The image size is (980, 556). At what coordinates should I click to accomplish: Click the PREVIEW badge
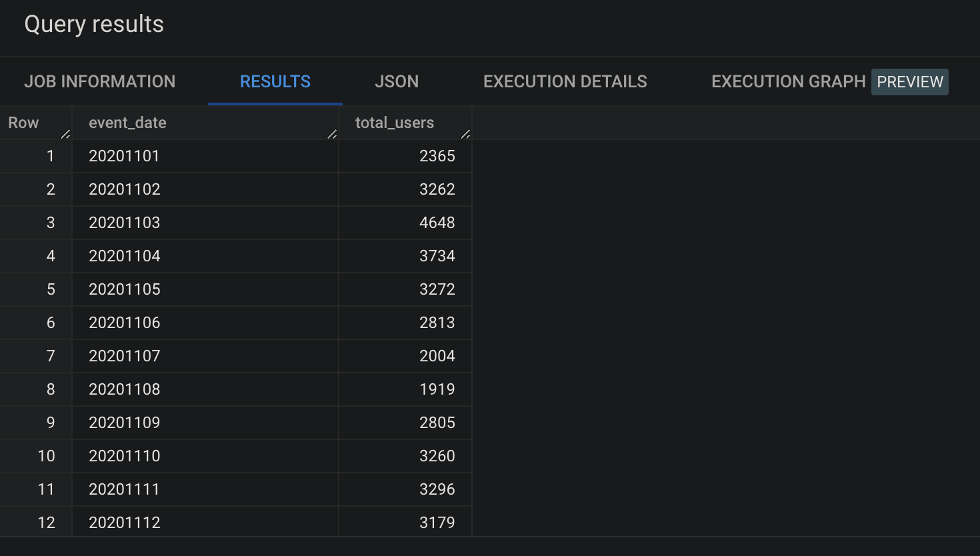tap(910, 82)
